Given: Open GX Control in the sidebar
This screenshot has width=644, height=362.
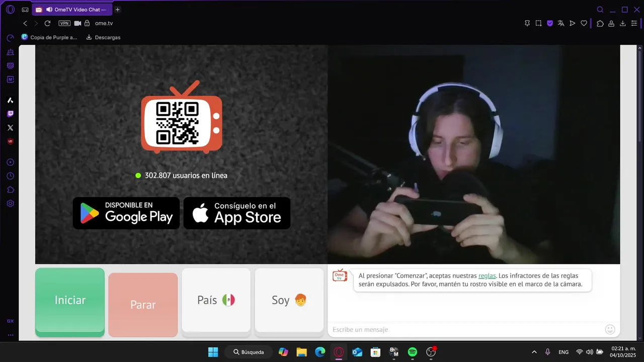Looking at the screenshot, I should 10,38.
